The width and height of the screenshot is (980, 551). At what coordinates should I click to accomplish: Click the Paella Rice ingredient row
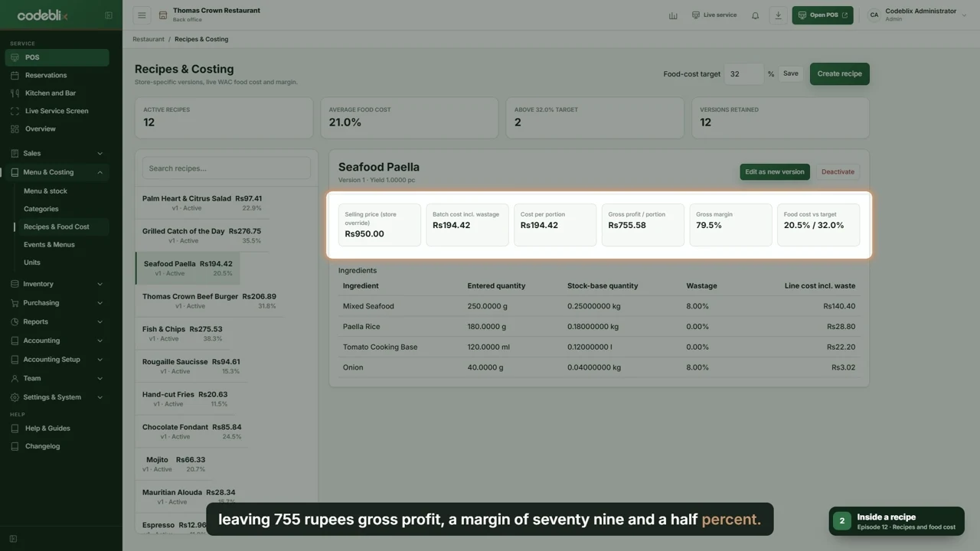click(x=599, y=327)
